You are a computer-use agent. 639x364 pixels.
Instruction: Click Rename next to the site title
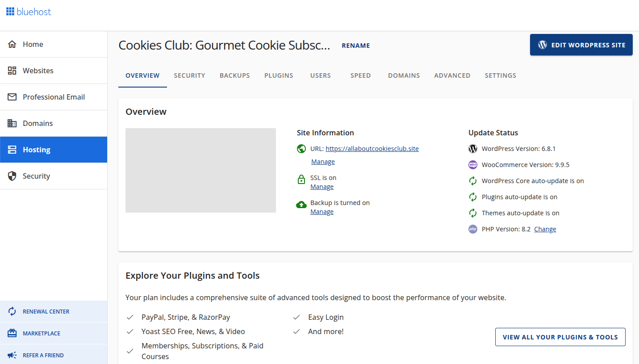[x=355, y=46]
